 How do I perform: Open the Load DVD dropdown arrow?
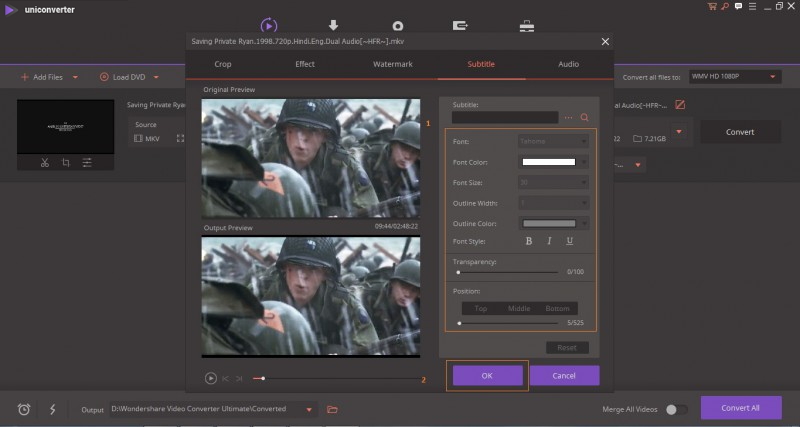click(x=156, y=77)
